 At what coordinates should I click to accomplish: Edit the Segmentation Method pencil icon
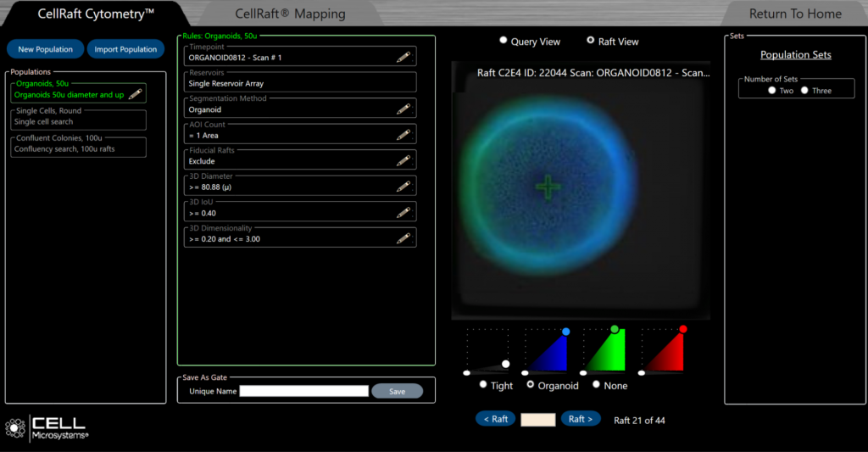pos(403,109)
